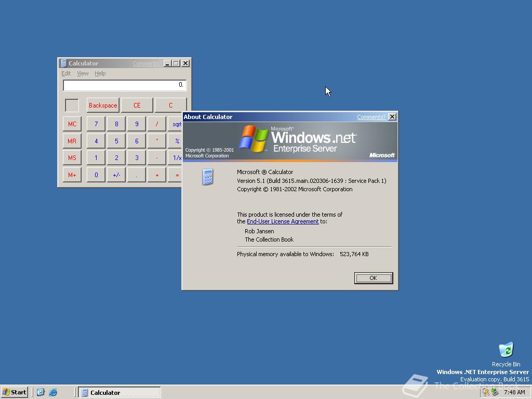The height and width of the screenshot is (399, 532).
Task: Click digit 9 on Calculator
Action: tap(137, 124)
